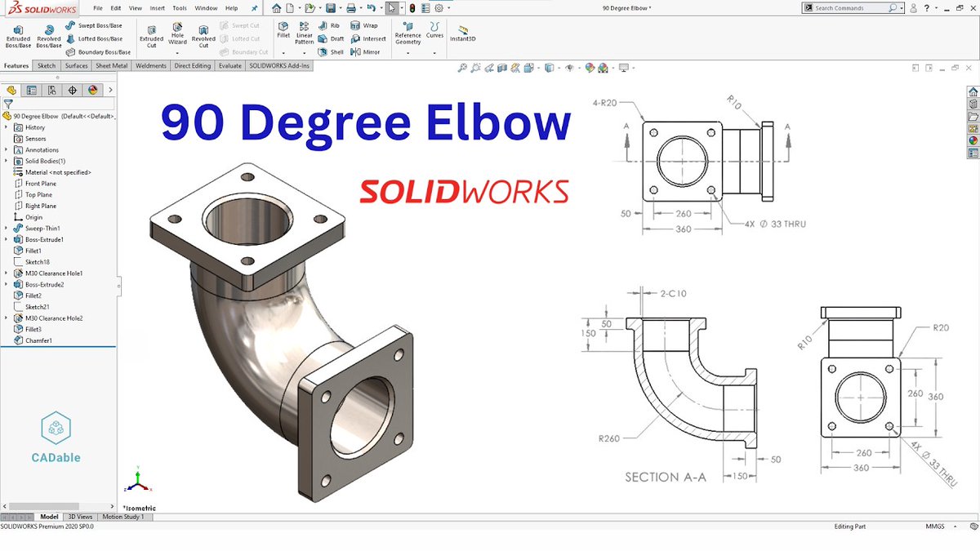Open the Hole Wizard tool
The height and width of the screenshot is (551, 980).
[x=177, y=35]
